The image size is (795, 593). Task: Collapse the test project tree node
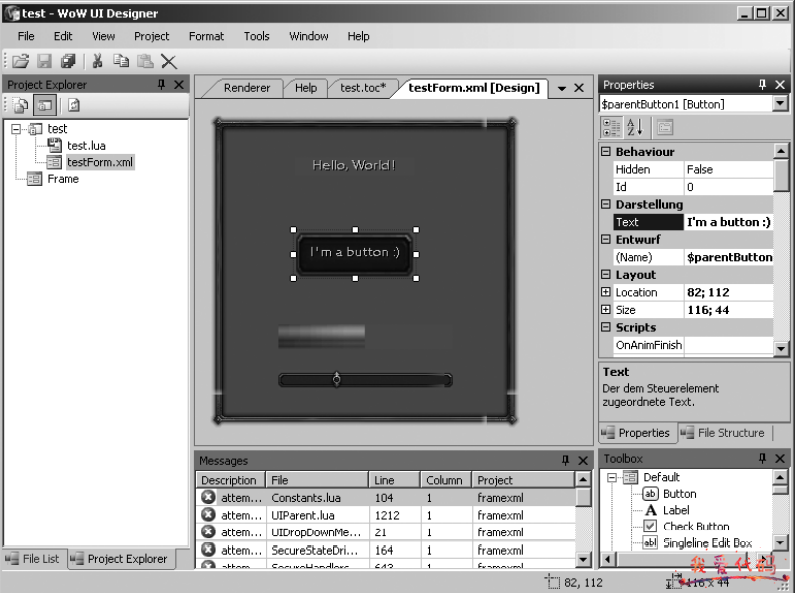pos(16,129)
